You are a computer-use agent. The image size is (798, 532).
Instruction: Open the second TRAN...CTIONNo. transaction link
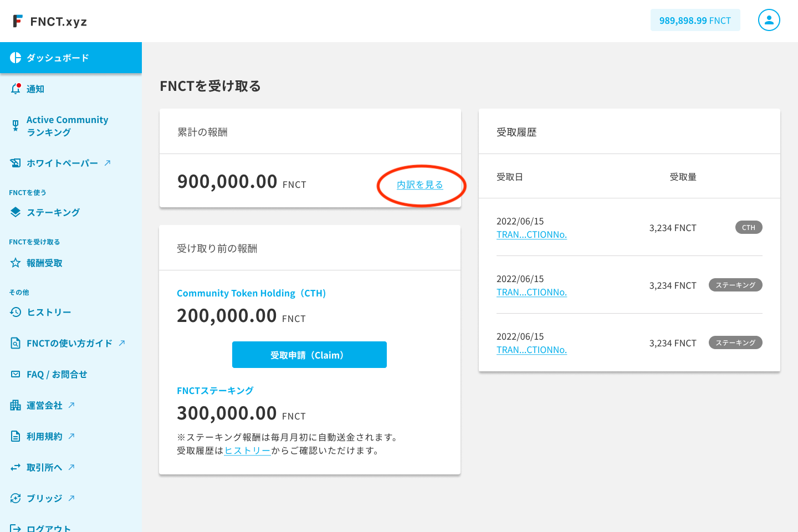(531, 292)
